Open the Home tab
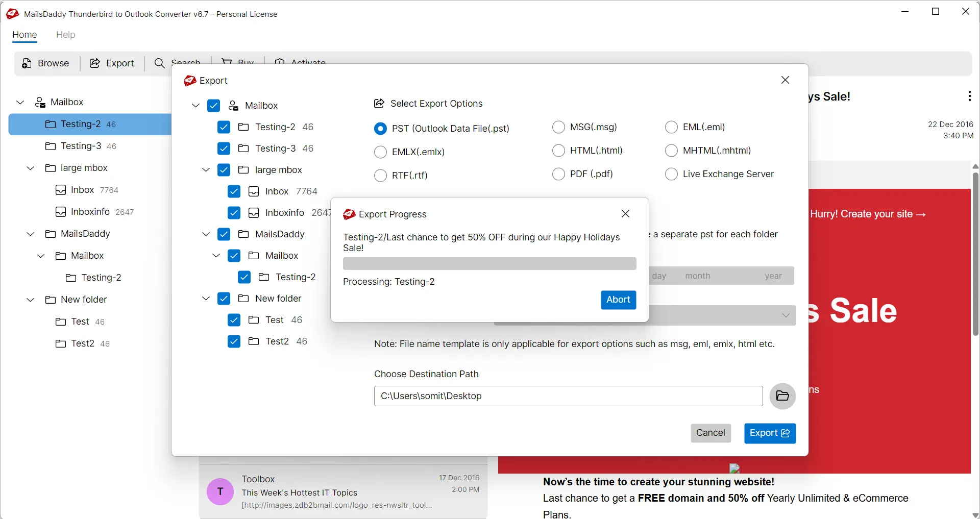The height and width of the screenshot is (519, 980). (x=24, y=35)
